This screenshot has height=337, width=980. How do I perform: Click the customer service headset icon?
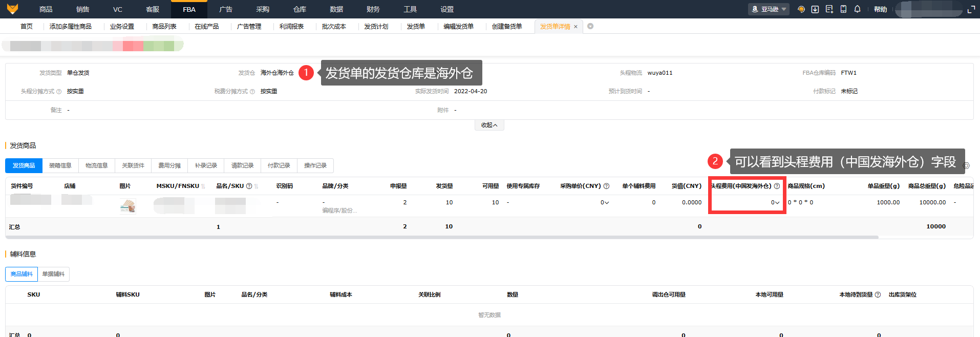pyautogui.click(x=801, y=9)
